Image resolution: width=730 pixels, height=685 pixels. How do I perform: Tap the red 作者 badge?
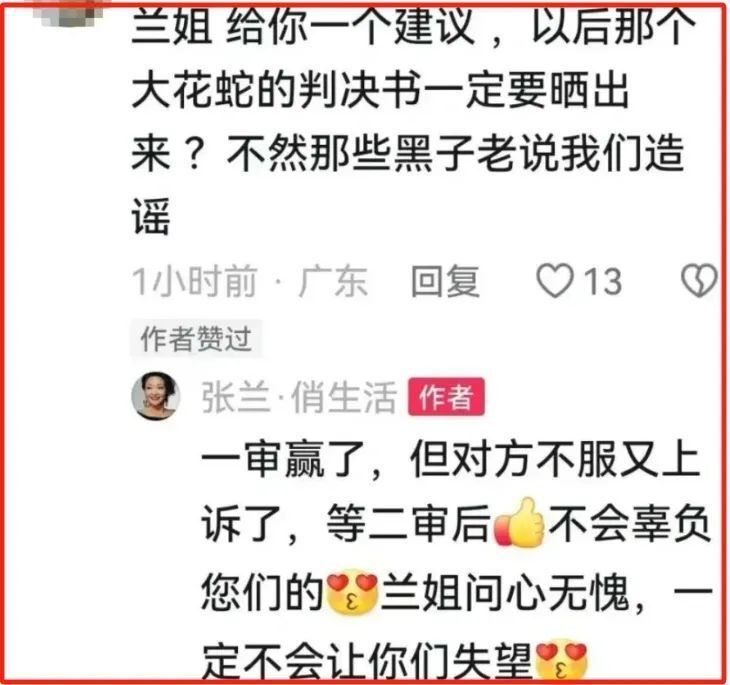coord(446,397)
